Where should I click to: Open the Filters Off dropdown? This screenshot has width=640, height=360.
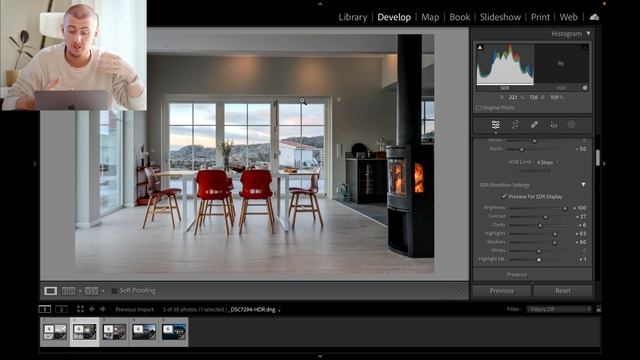point(558,309)
